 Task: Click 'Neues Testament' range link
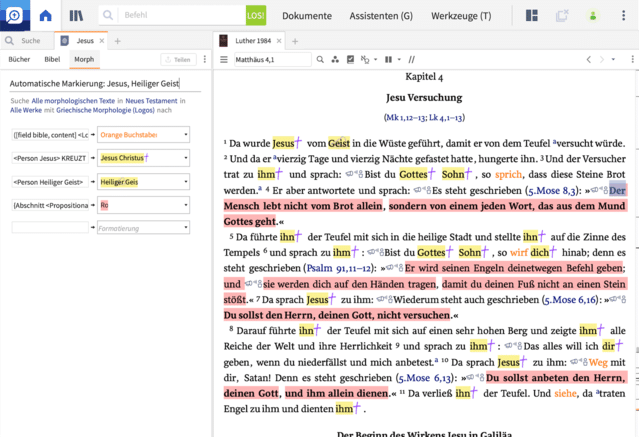click(151, 101)
